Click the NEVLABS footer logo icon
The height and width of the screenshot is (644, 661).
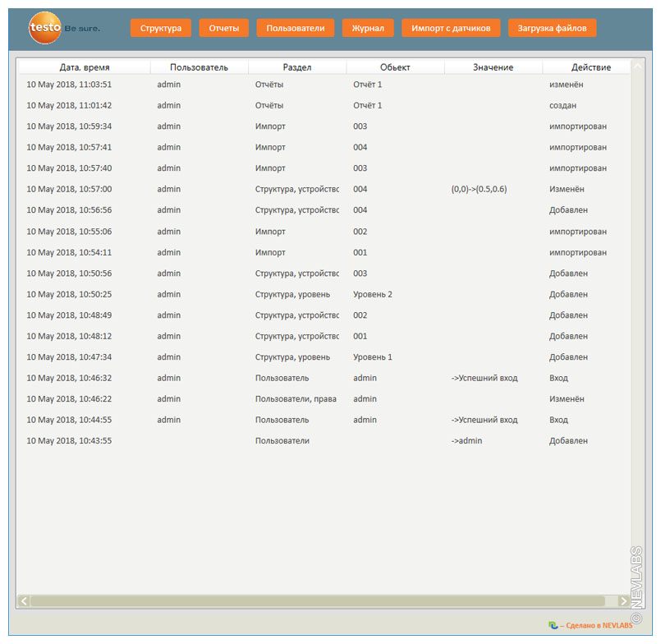point(553,626)
